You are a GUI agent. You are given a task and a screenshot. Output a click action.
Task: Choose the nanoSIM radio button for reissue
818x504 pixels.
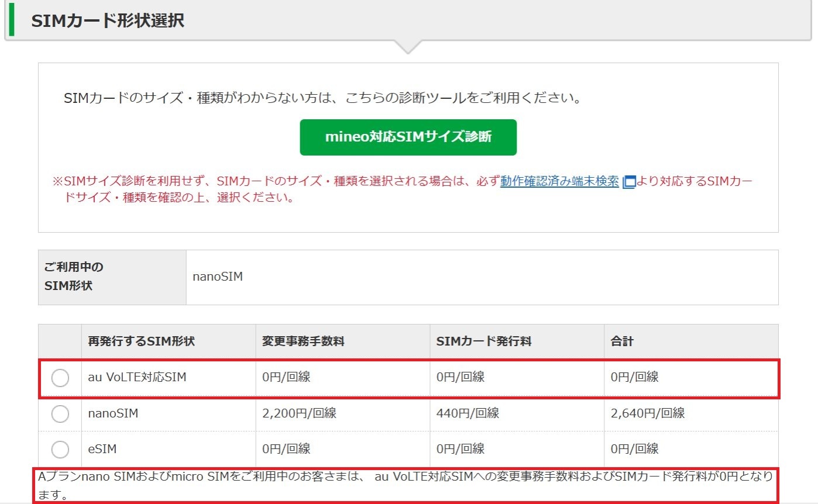tap(60, 414)
